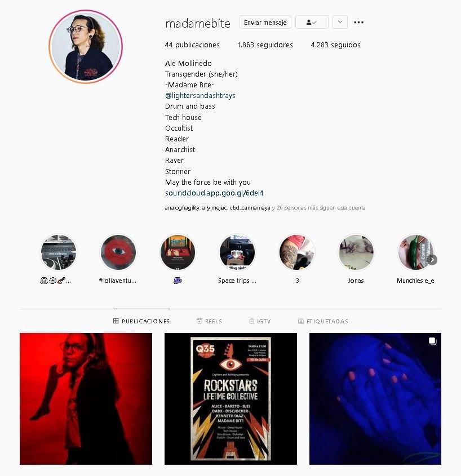Open the blue hands carousel post
Viewport: 461px width, 476px height.
click(x=375, y=399)
